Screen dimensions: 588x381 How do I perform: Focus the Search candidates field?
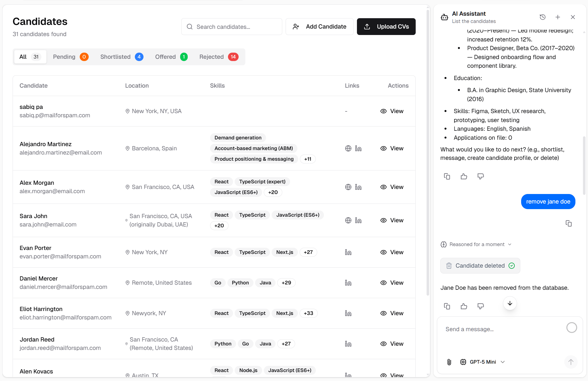232,27
